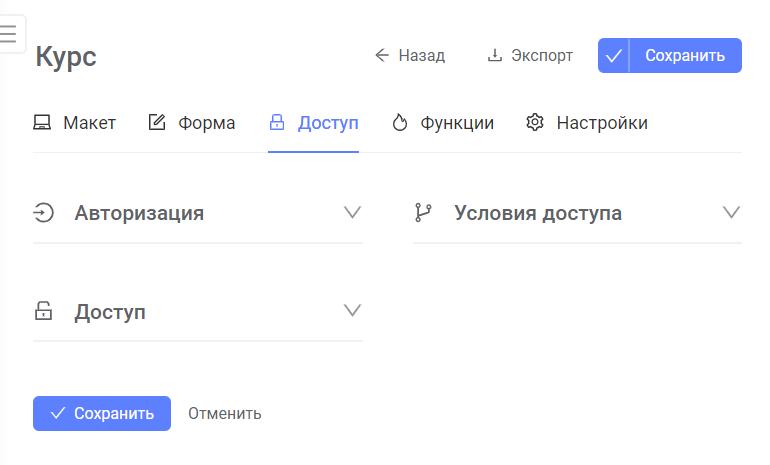Click the Экспорт button
This screenshot has height=465, width=770.
pos(530,55)
